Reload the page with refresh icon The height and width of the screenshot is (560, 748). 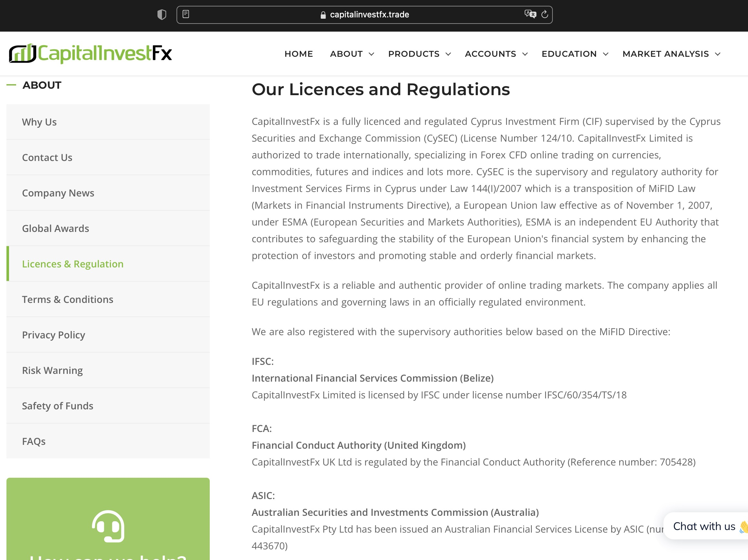[x=544, y=14]
